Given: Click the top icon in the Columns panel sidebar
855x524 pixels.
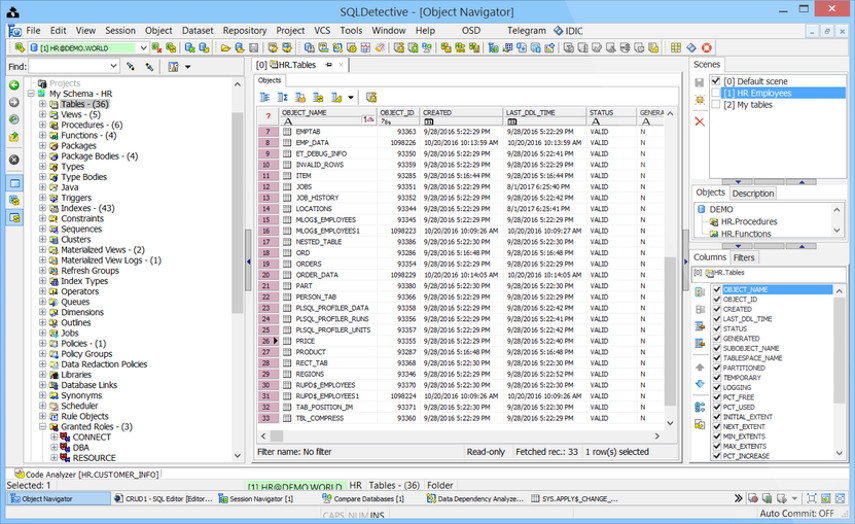Looking at the screenshot, I should [700, 292].
